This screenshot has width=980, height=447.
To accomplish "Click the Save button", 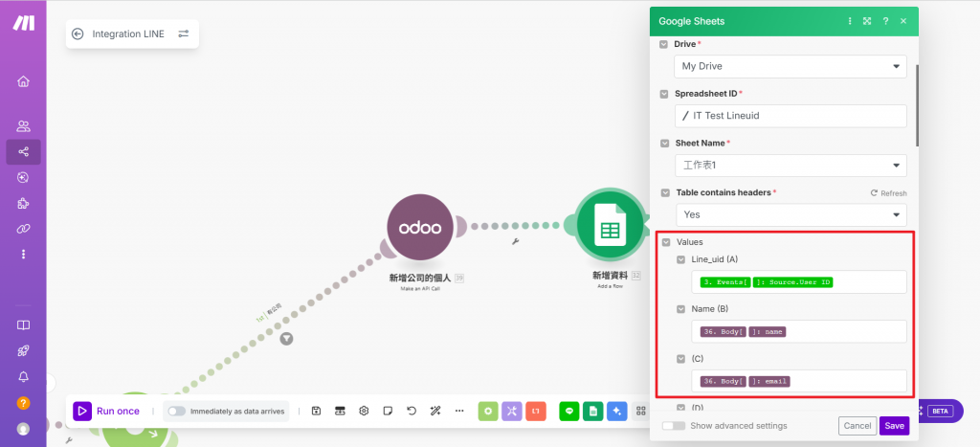I will click(x=895, y=426).
